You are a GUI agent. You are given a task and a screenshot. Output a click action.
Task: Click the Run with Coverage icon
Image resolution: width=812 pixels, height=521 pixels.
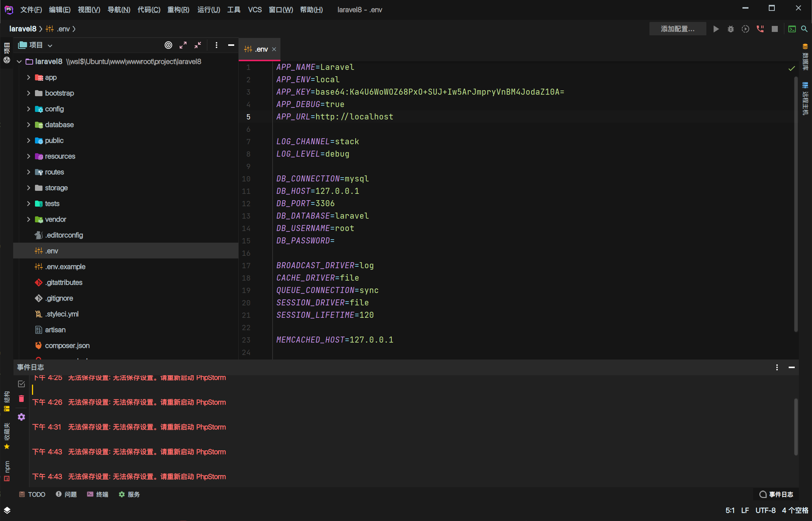click(745, 29)
